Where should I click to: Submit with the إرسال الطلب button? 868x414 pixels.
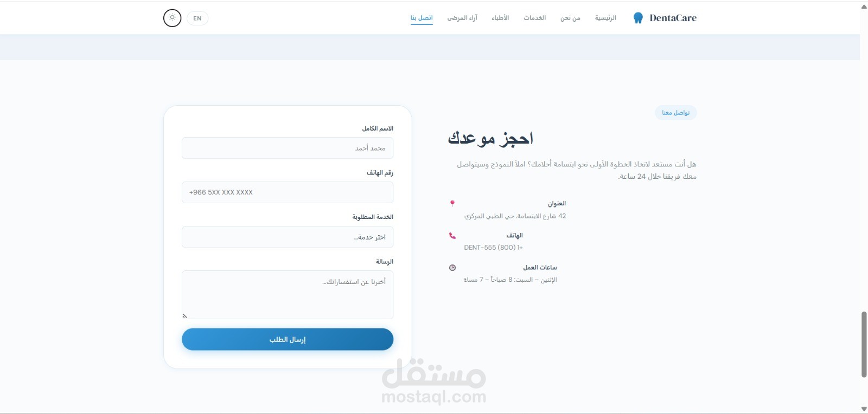pos(288,339)
